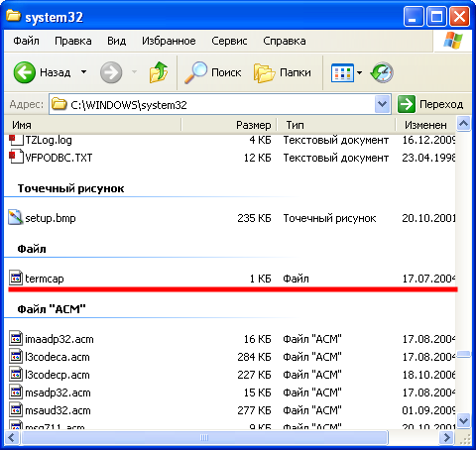The height and width of the screenshot is (450, 476).
Task: Click the TZLog.log file icon
Action: 16,140
